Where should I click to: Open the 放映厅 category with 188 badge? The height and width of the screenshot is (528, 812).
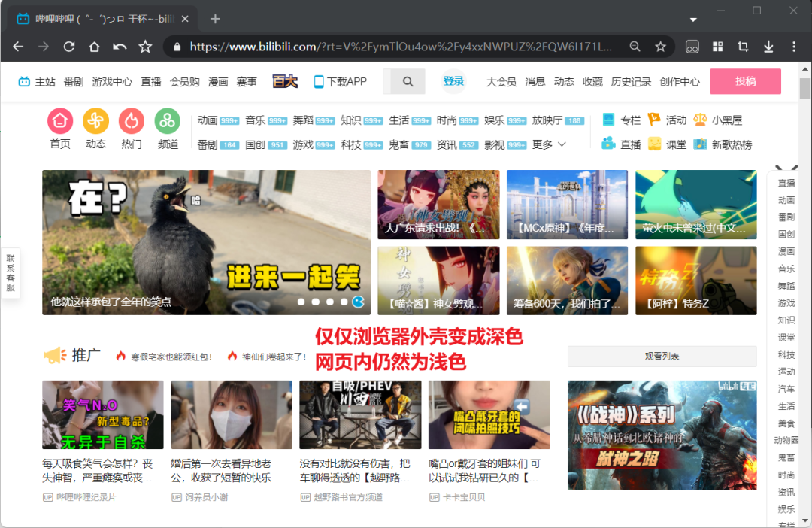coord(558,120)
